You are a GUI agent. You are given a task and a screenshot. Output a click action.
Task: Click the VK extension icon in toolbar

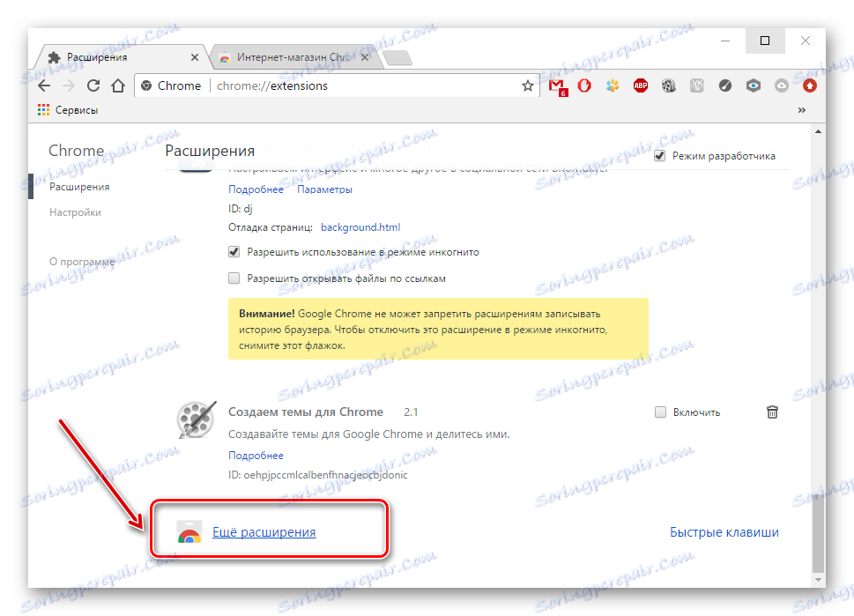click(696, 85)
